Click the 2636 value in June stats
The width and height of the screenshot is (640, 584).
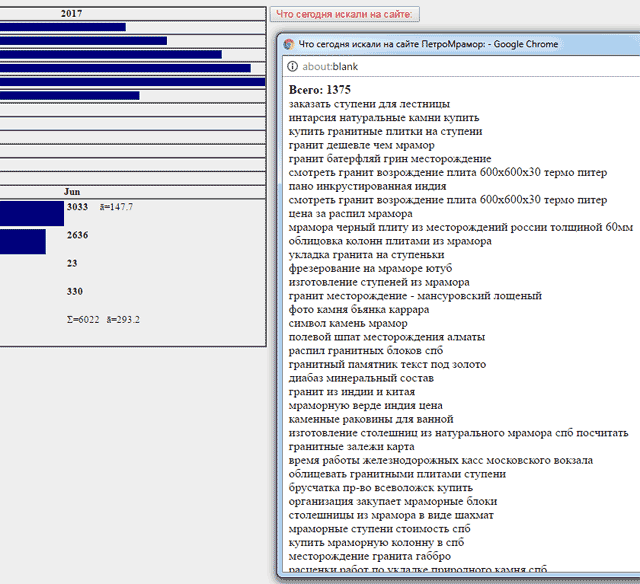click(x=77, y=235)
